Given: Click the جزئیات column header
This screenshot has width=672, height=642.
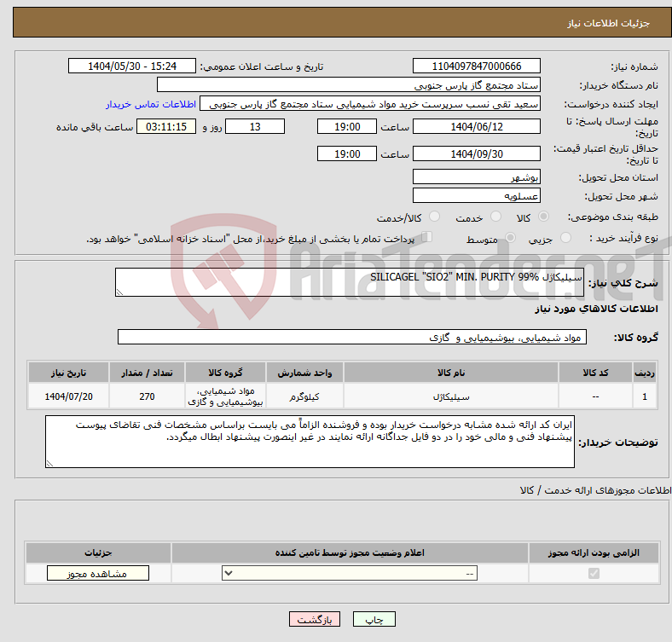Looking at the screenshot, I should point(98,552).
